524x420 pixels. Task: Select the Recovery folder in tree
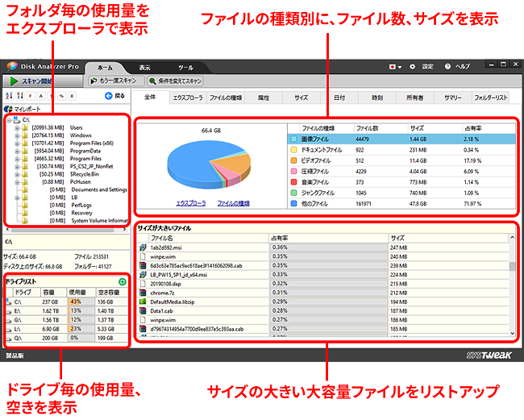82,213
